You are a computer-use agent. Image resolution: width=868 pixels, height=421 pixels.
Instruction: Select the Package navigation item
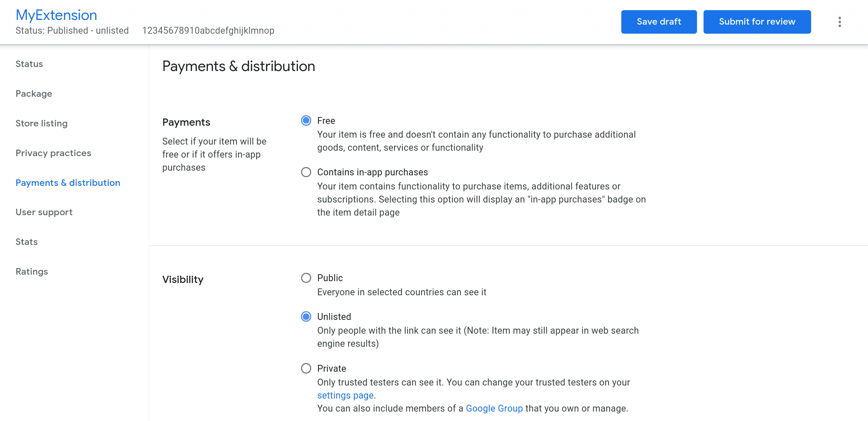point(34,93)
